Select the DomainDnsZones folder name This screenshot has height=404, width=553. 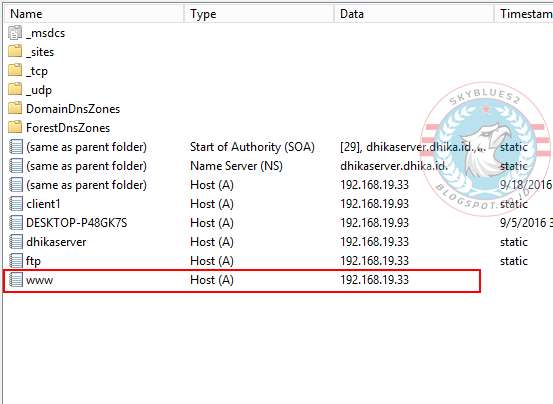click(x=73, y=109)
